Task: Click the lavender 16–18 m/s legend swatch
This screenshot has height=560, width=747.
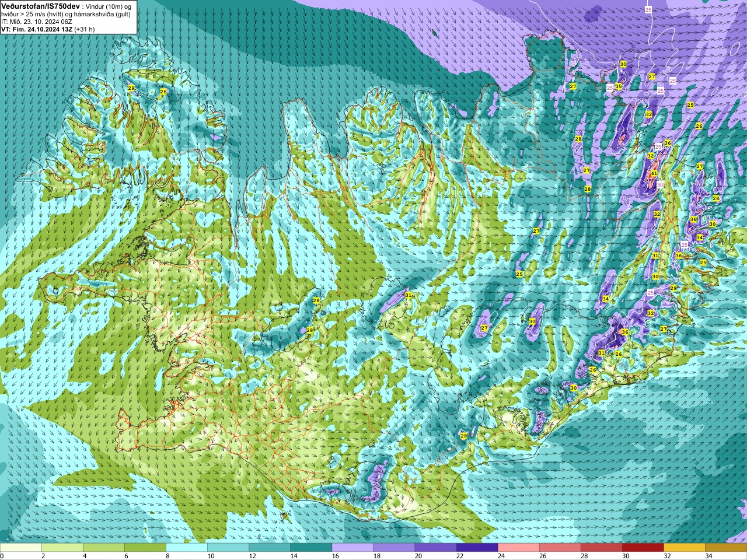Action: tap(352, 548)
